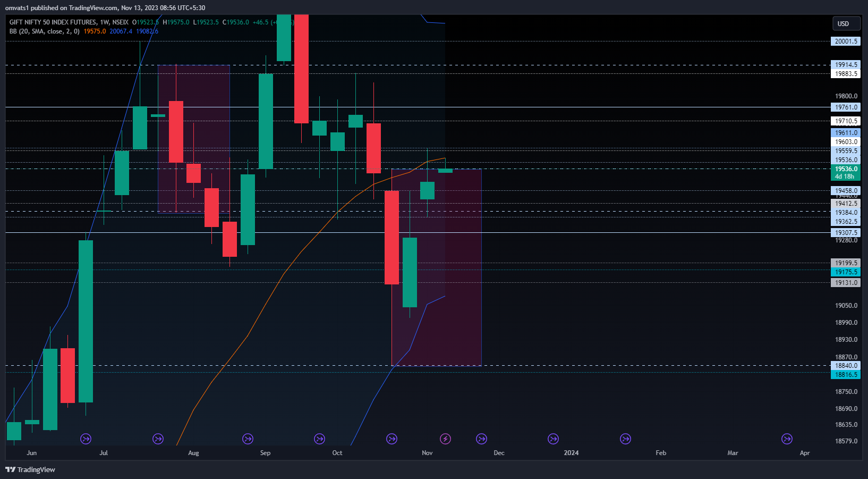Click the lightning bolt event icon after Nov
Viewport: 868px width, 479px height.
pos(445,439)
